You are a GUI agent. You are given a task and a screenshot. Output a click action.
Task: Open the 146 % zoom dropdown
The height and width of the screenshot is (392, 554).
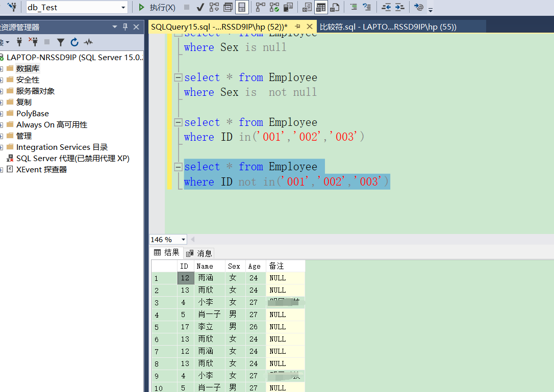click(x=183, y=240)
